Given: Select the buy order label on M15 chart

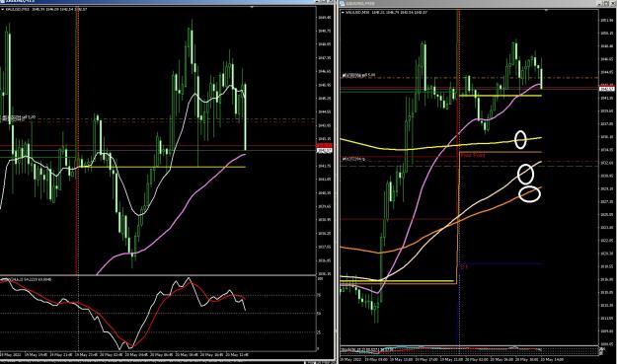Looking at the screenshot, I should [18, 117].
